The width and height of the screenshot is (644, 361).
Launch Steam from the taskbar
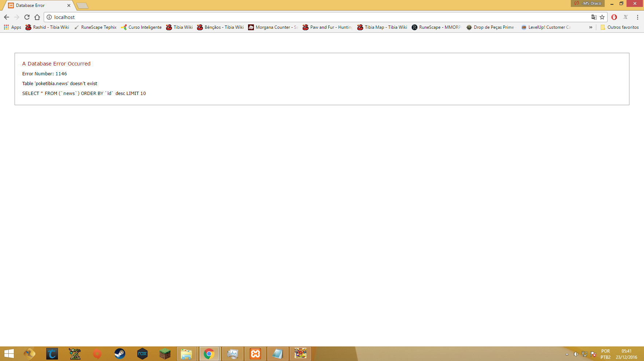(x=120, y=354)
